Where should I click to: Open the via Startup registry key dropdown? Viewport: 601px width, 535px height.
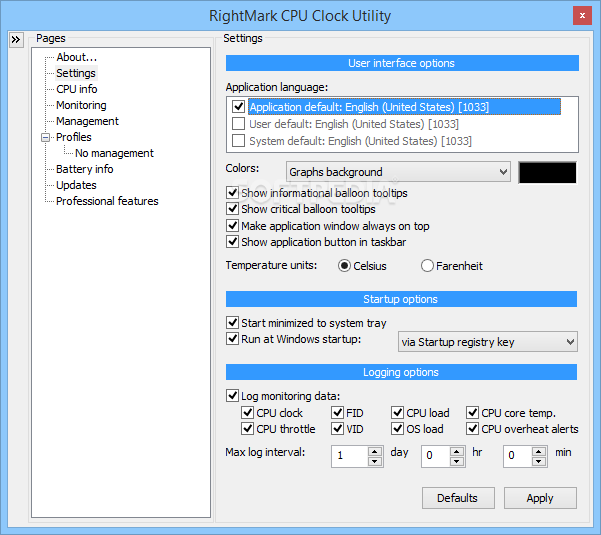pyautogui.click(x=488, y=342)
